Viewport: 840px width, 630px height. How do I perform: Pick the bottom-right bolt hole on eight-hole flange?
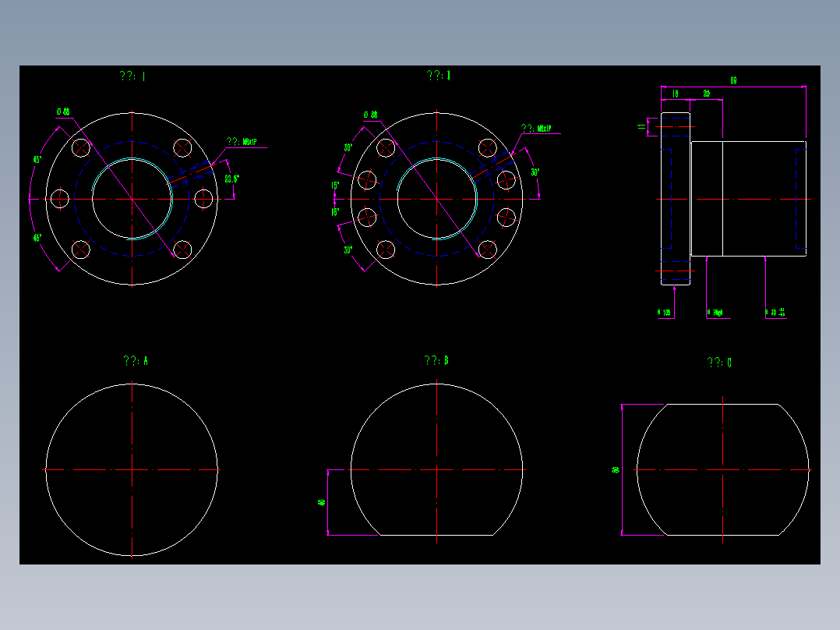point(487,250)
